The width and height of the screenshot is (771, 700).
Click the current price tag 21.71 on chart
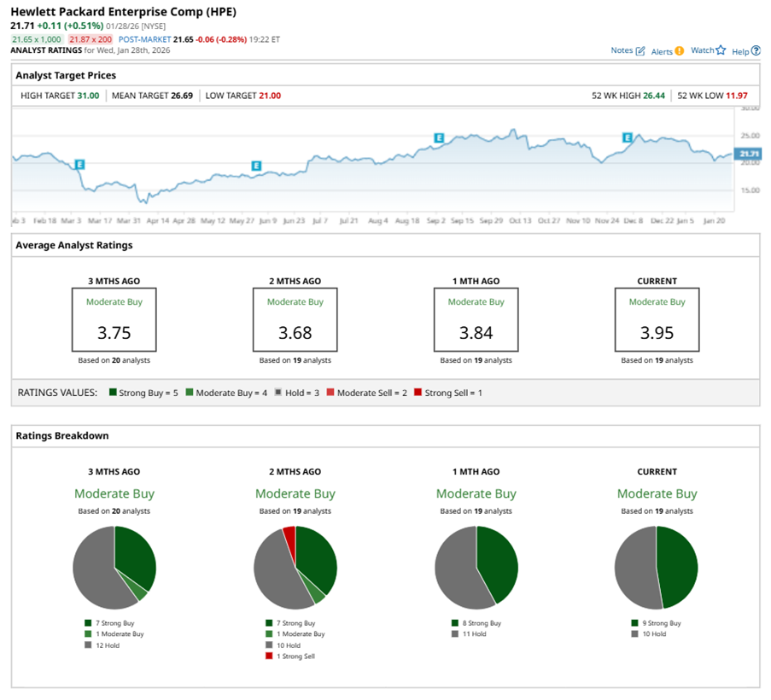click(x=749, y=154)
